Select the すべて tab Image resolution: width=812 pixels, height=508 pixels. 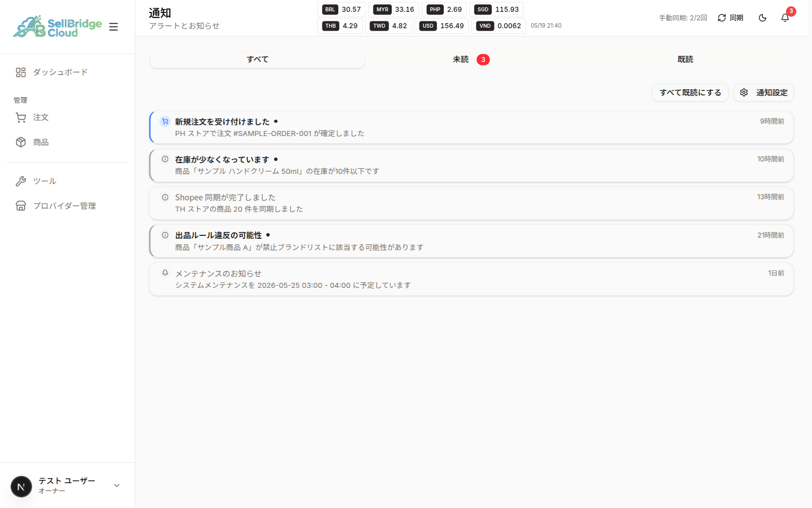coord(257,59)
